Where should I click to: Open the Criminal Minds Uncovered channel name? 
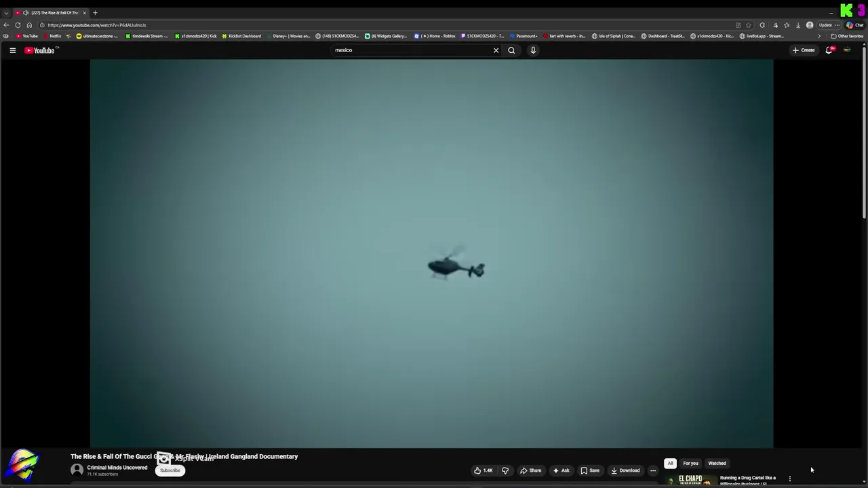point(117,468)
